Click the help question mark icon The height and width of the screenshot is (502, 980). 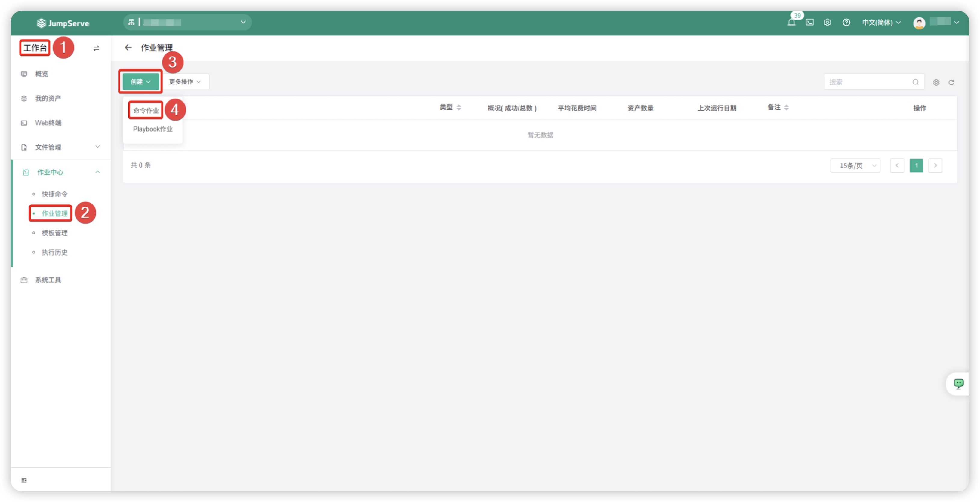846,23
